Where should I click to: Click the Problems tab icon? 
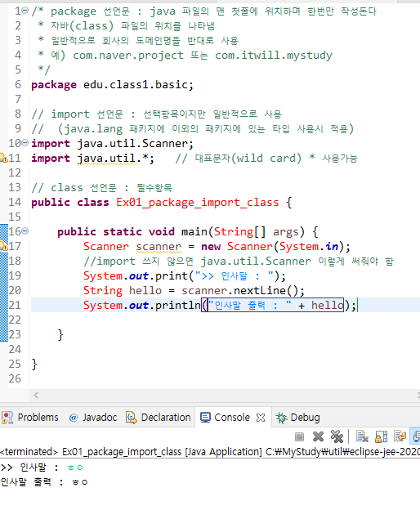coord(7,418)
